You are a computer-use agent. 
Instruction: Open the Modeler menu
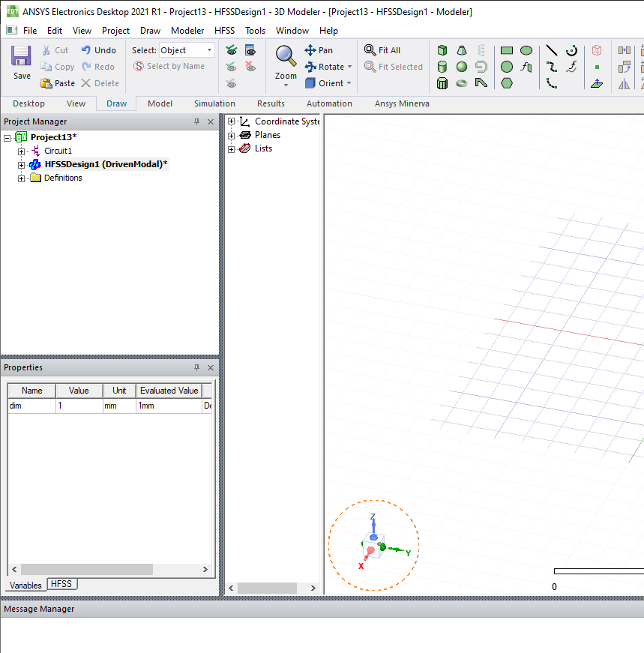[187, 31]
